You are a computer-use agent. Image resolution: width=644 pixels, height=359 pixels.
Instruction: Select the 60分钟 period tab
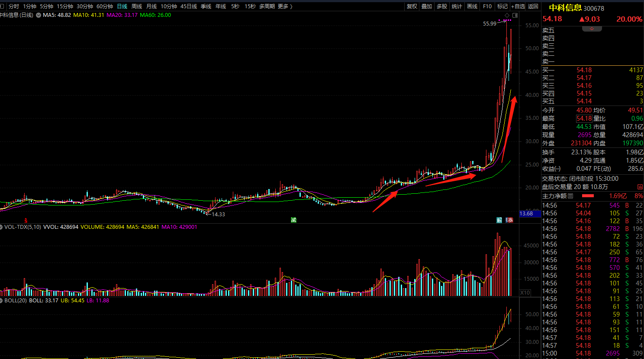pyautogui.click(x=105, y=6)
